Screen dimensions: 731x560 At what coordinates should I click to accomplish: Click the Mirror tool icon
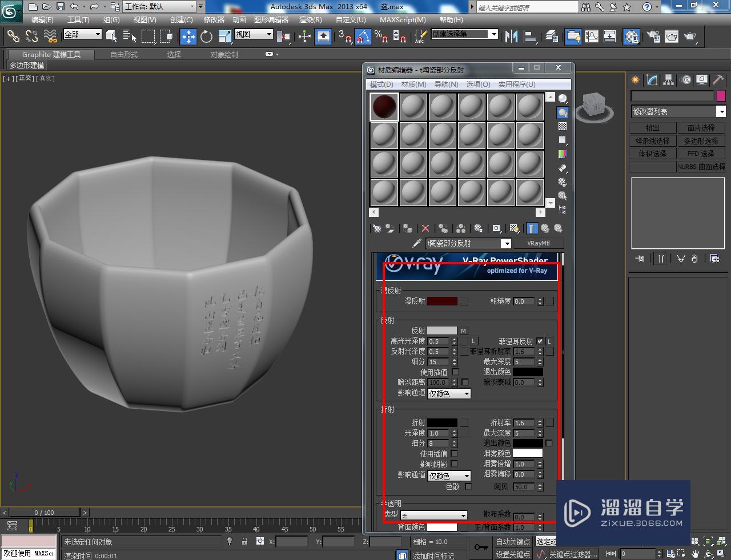[511, 37]
